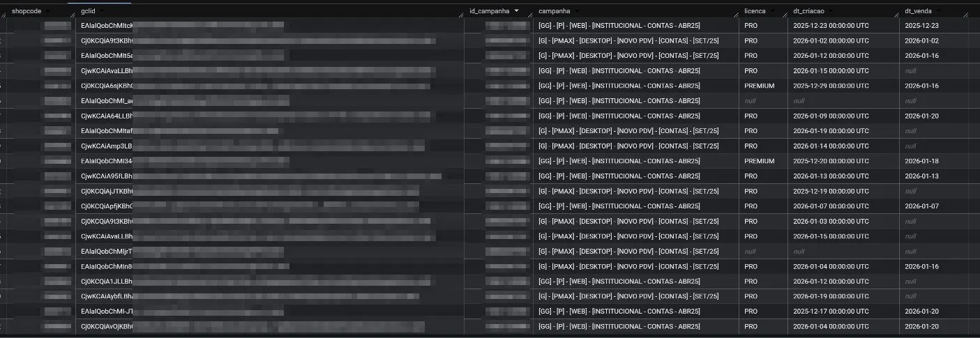Select gclid cell starting EAIaIQobChMItck
Image resolution: width=980 pixels, height=338 pixels.
tap(270, 25)
